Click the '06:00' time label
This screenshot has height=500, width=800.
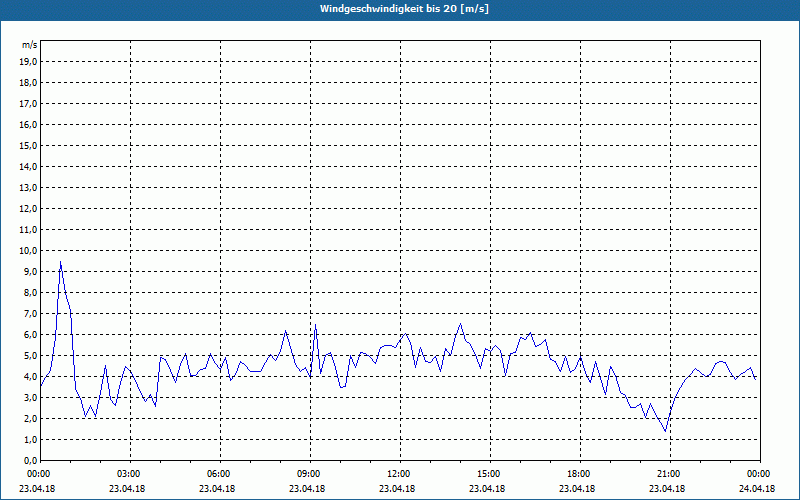click(220, 474)
